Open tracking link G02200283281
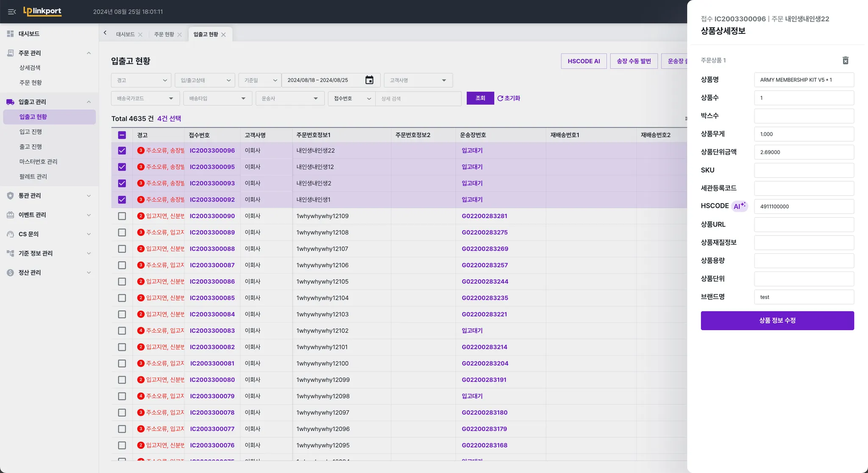868x473 pixels. (x=484, y=216)
